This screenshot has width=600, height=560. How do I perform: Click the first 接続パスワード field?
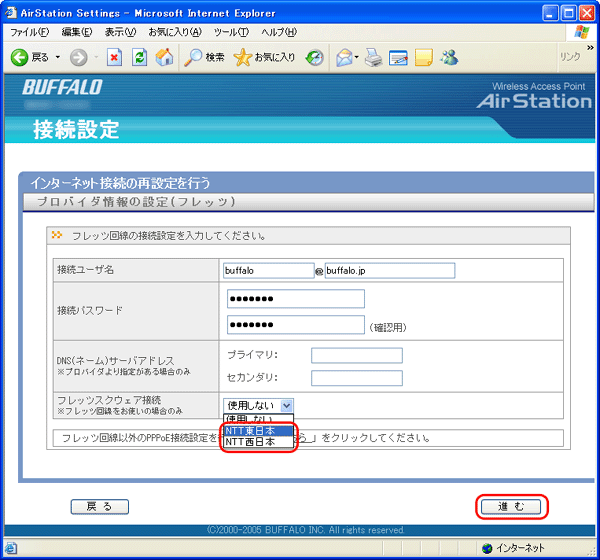(x=296, y=299)
